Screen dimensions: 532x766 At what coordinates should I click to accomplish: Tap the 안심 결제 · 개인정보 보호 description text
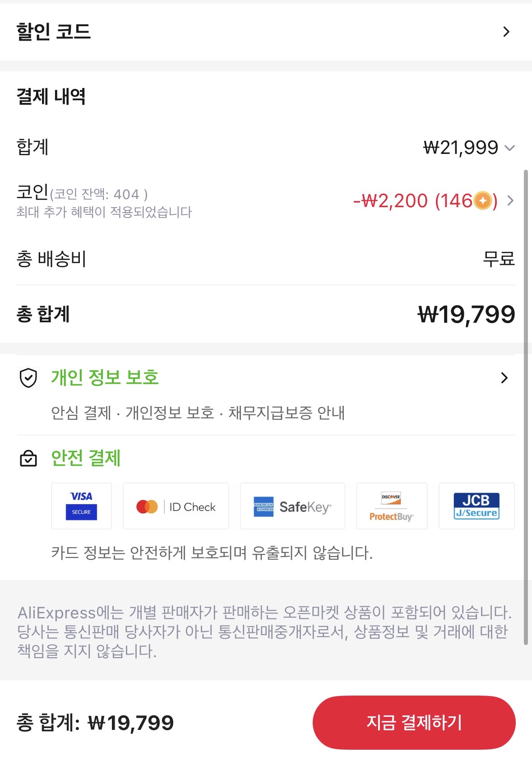pos(198,413)
